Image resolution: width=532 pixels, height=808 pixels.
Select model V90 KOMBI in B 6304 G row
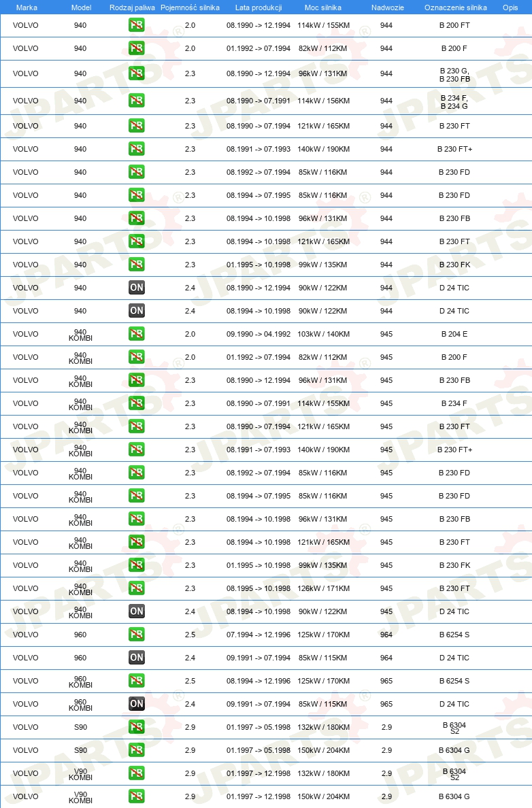80,796
